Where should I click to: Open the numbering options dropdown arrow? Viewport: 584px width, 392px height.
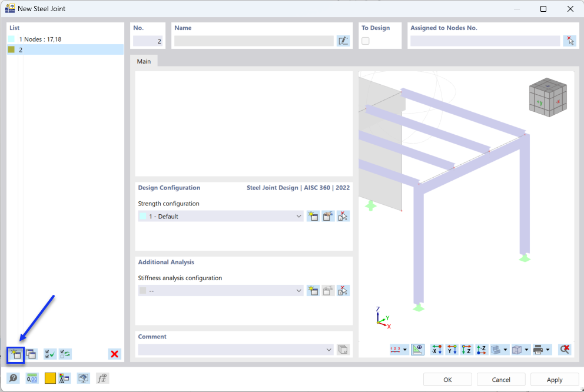(405, 350)
